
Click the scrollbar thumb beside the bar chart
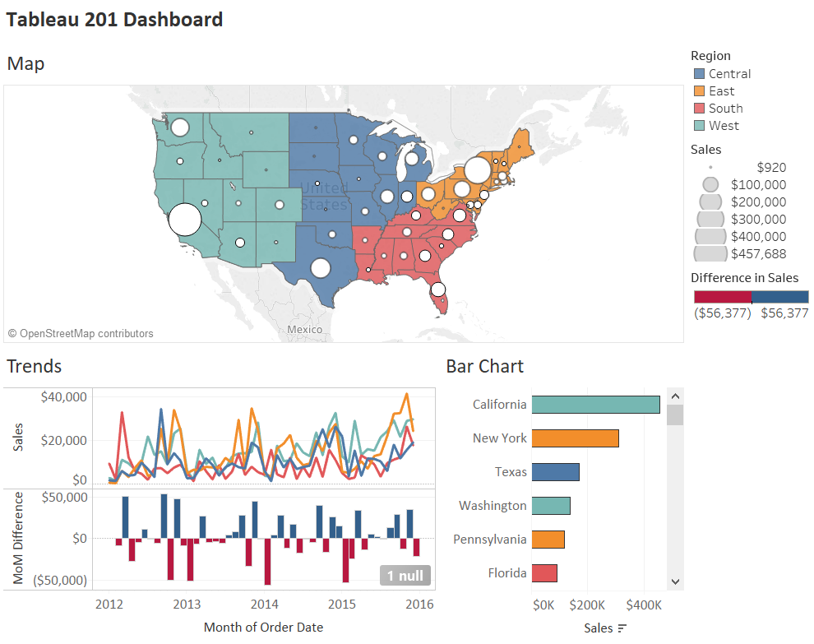click(675, 413)
